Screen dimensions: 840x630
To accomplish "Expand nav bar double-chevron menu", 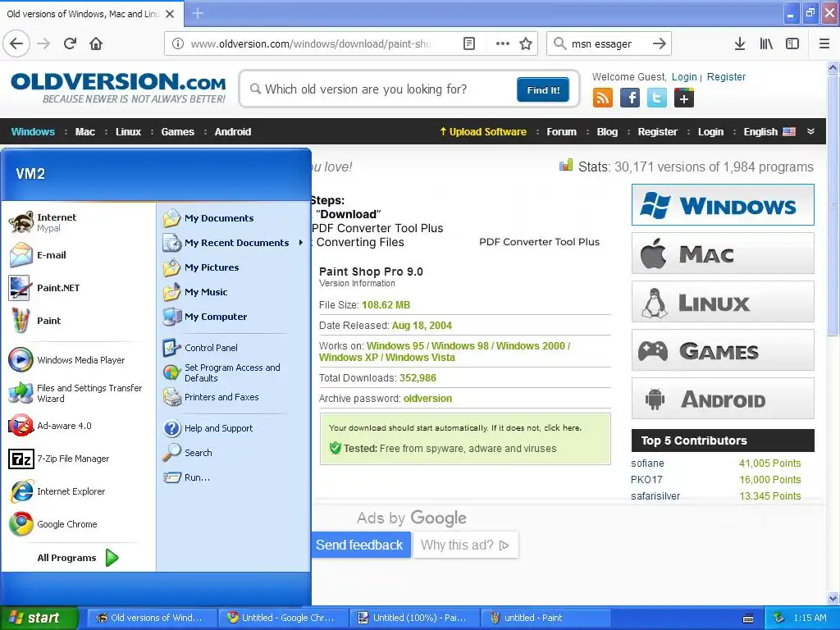I will coord(810,132).
